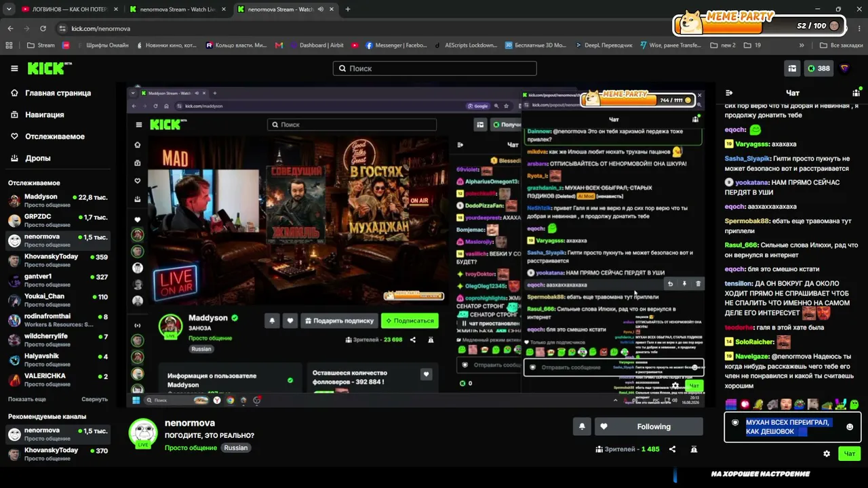
Task: Open the emoji picker in the chat input
Action: click(850, 427)
